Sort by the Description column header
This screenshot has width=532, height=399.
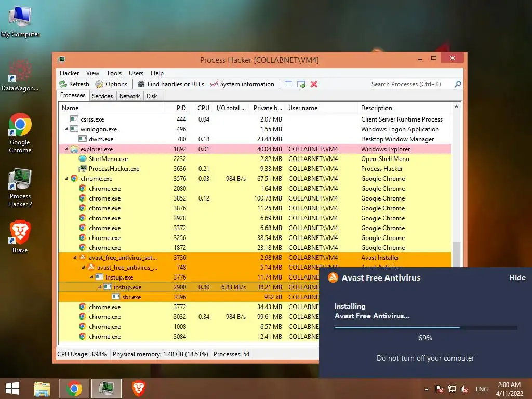click(405, 108)
